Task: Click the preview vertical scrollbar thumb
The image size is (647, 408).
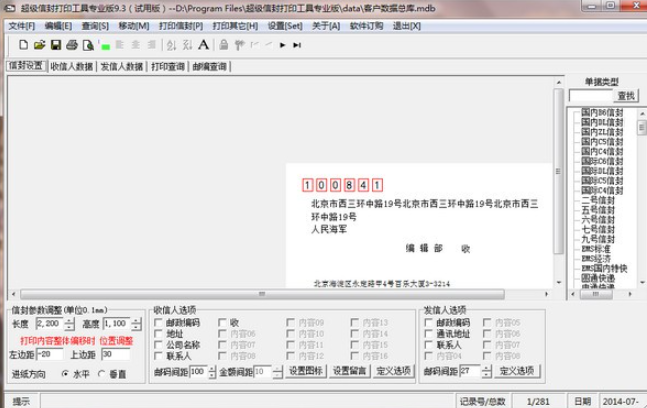Action: pos(559,171)
